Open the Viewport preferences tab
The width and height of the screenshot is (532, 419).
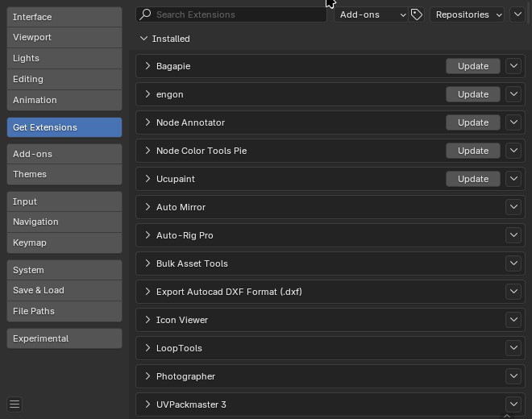pyautogui.click(x=64, y=37)
